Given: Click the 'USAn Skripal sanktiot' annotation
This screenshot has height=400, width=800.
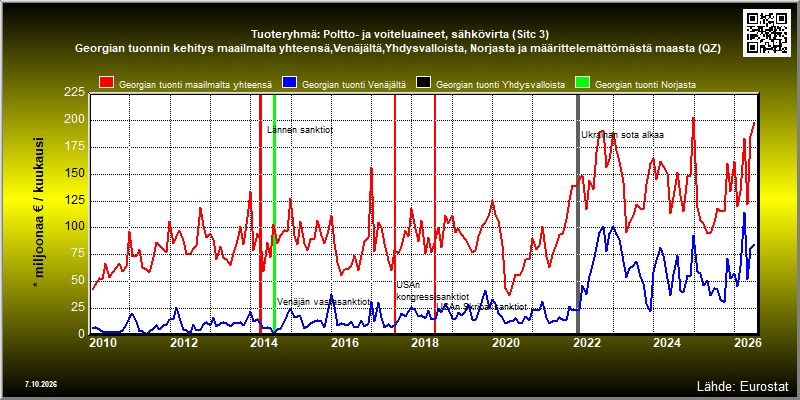Looking at the screenshot, I should [482, 307].
